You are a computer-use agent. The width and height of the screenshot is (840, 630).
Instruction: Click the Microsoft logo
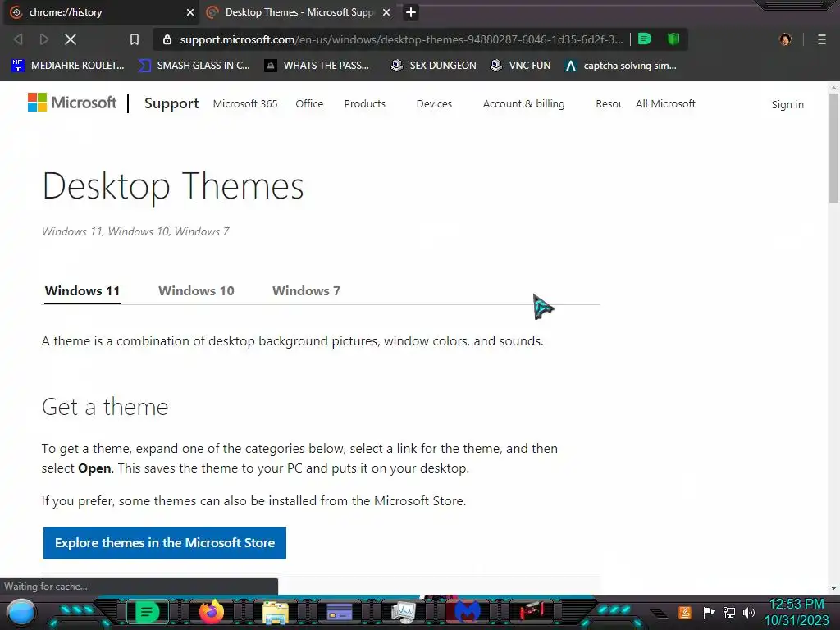72,103
